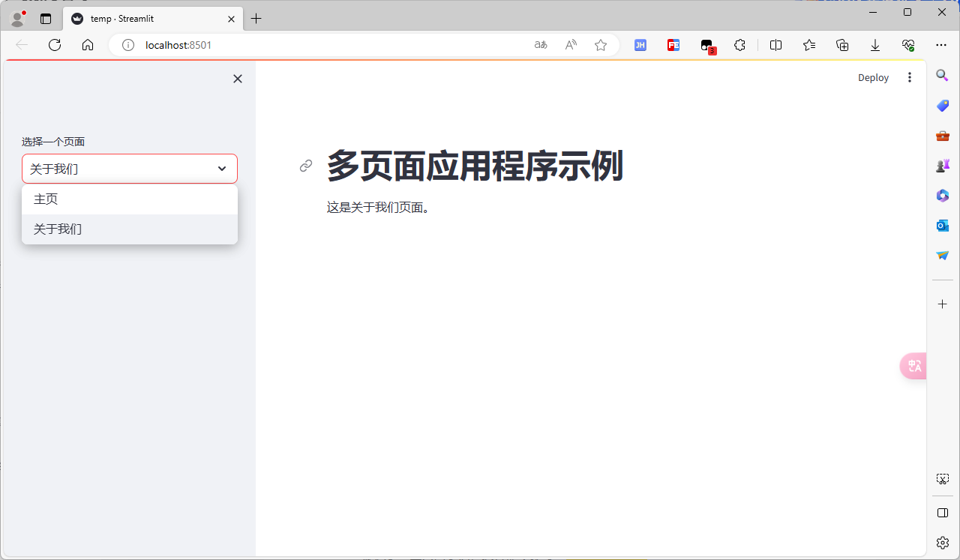Open a new browser tab
Screen dimensions: 960x560
coord(256,19)
